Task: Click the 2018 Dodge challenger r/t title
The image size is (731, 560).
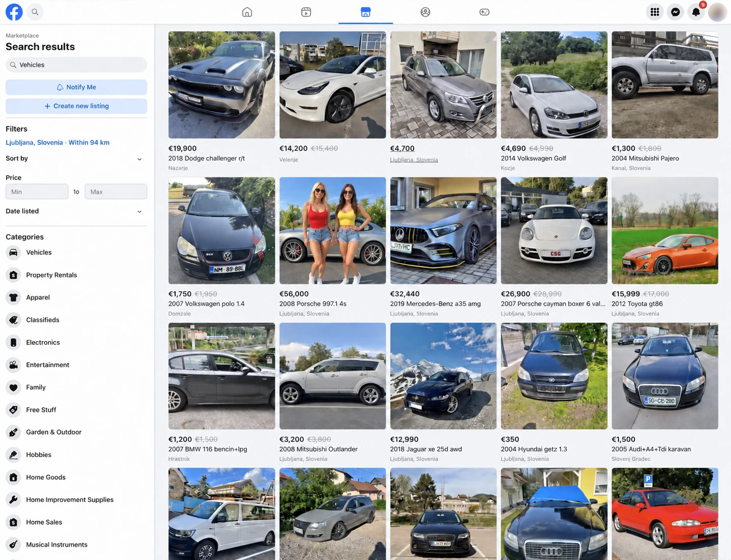Action: point(207,158)
